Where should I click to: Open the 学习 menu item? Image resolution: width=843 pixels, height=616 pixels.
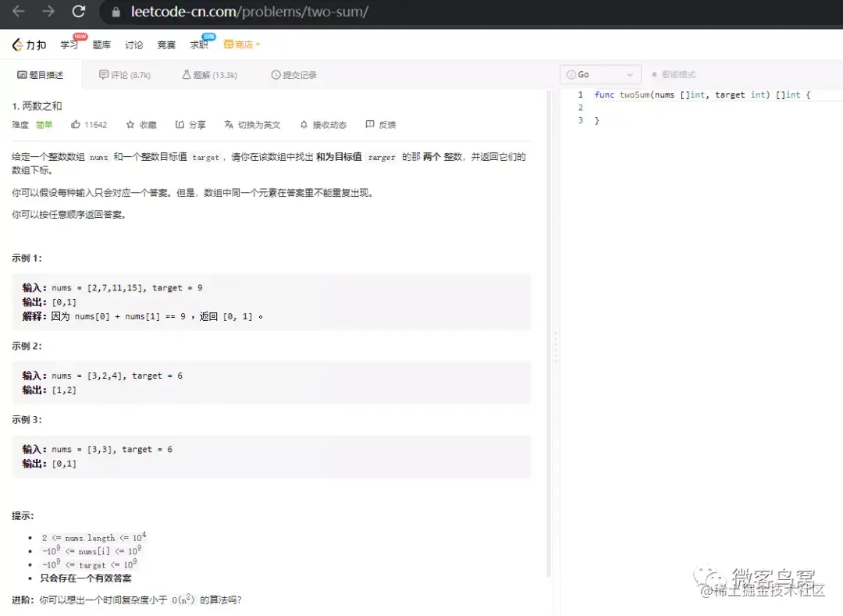tap(69, 45)
